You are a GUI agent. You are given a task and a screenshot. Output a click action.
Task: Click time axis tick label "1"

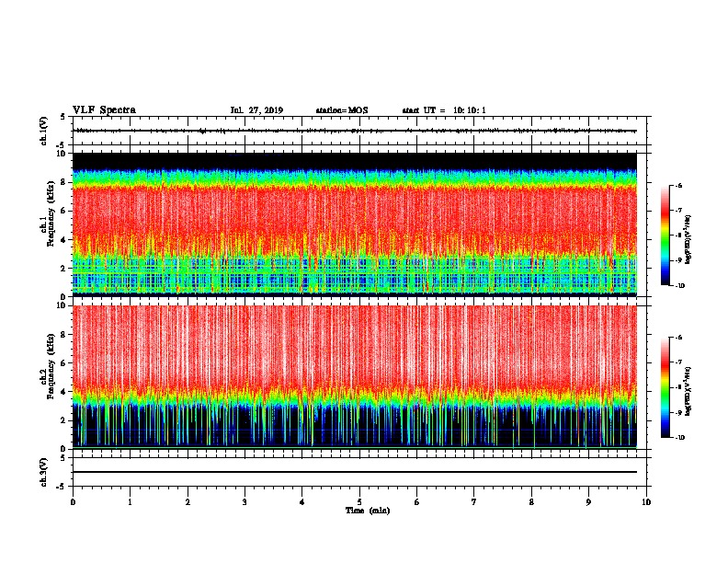[x=130, y=502]
